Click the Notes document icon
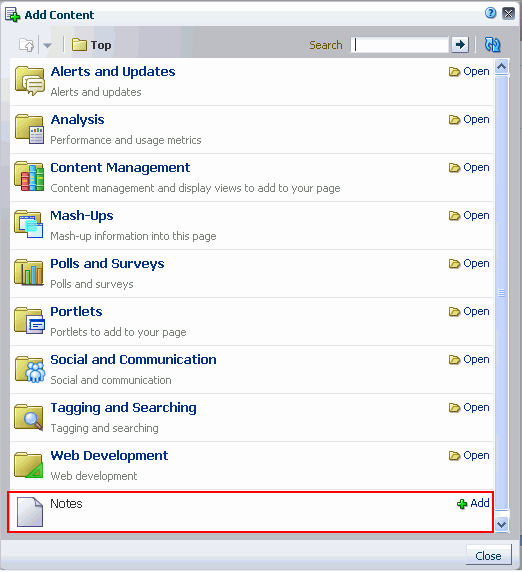 click(30, 512)
